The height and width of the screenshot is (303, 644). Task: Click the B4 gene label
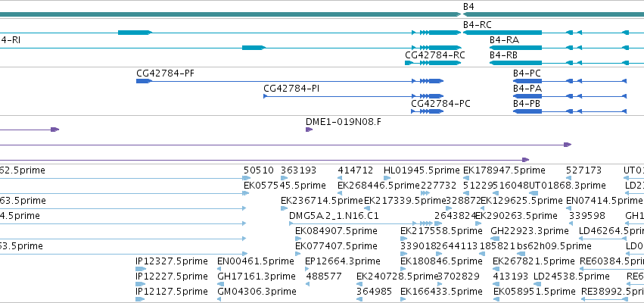[x=469, y=7]
